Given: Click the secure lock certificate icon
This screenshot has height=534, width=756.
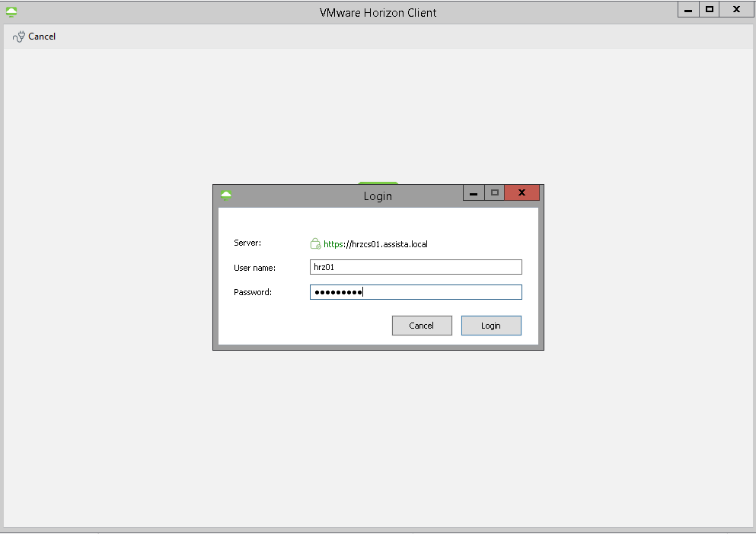Looking at the screenshot, I should pos(315,244).
